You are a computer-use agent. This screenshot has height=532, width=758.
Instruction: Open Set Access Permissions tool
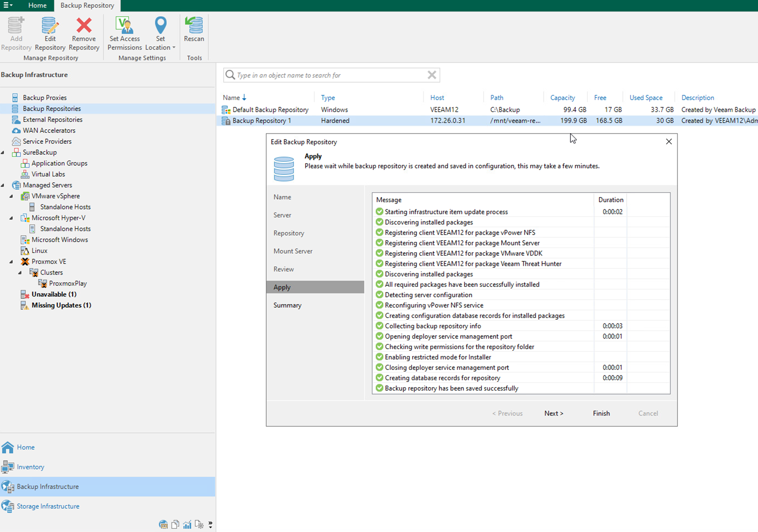click(x=125, y=26)
